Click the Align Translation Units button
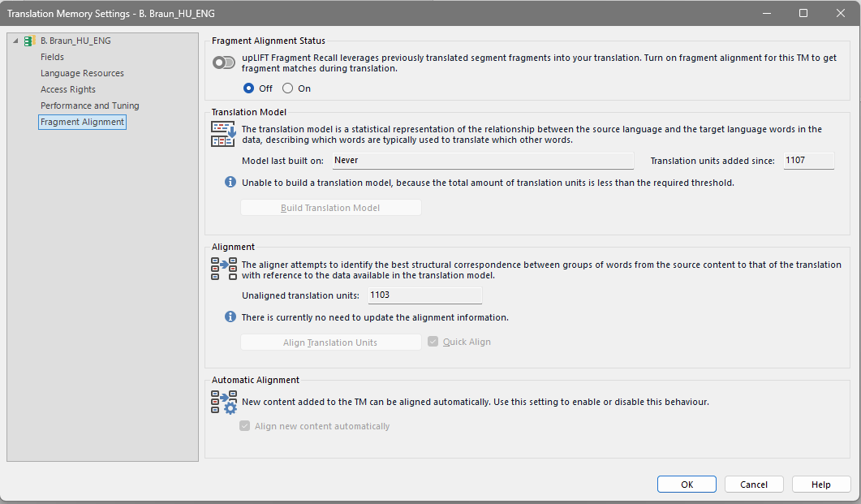Screen dimensions: 861x504 (x=330, y=342)
